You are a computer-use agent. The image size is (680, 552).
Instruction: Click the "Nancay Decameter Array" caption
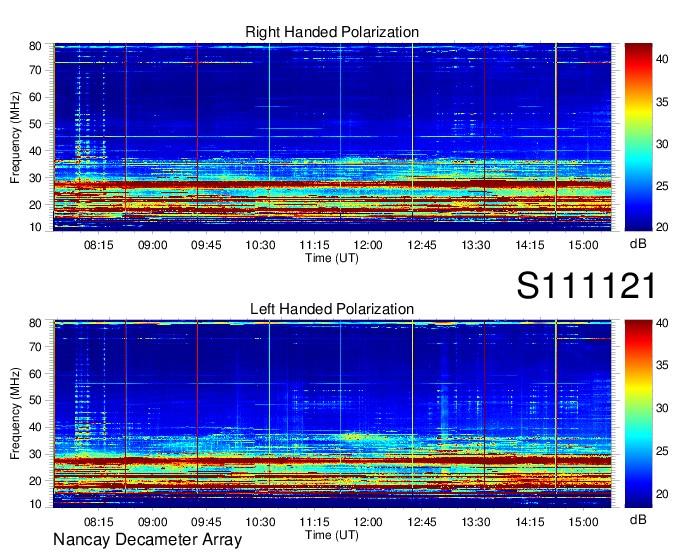(147, 540)
